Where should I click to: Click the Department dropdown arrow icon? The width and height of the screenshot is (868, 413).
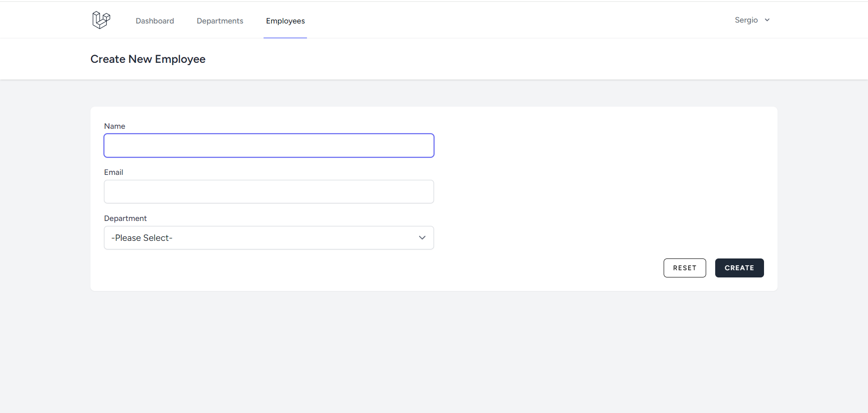422,238
